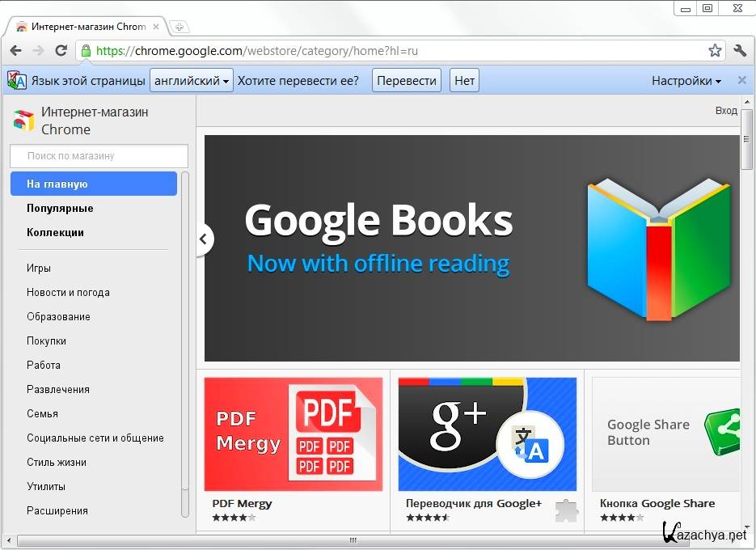
Task: Click the Вход sign-in link
Action: pyautogui.click(x=726, y=111)
